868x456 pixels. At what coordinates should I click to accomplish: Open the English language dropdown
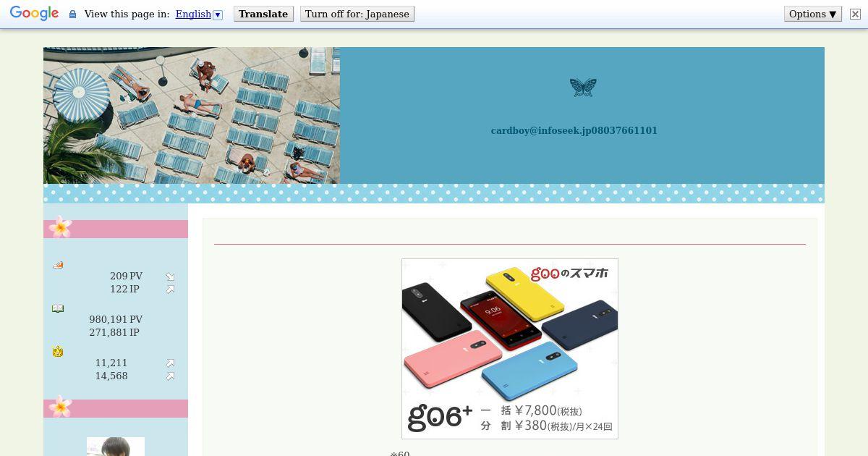[x=199, y=14]
